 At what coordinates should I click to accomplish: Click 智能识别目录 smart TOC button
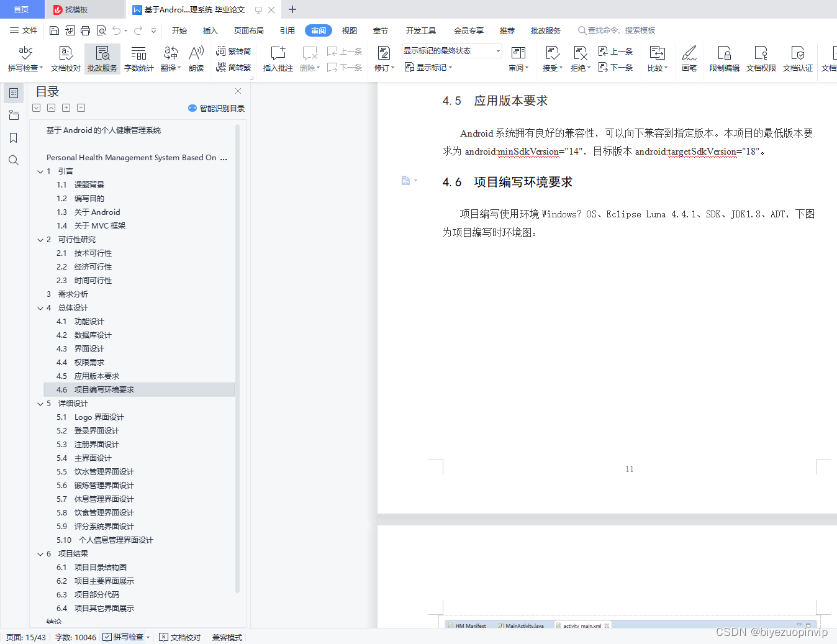click(217, 108)
